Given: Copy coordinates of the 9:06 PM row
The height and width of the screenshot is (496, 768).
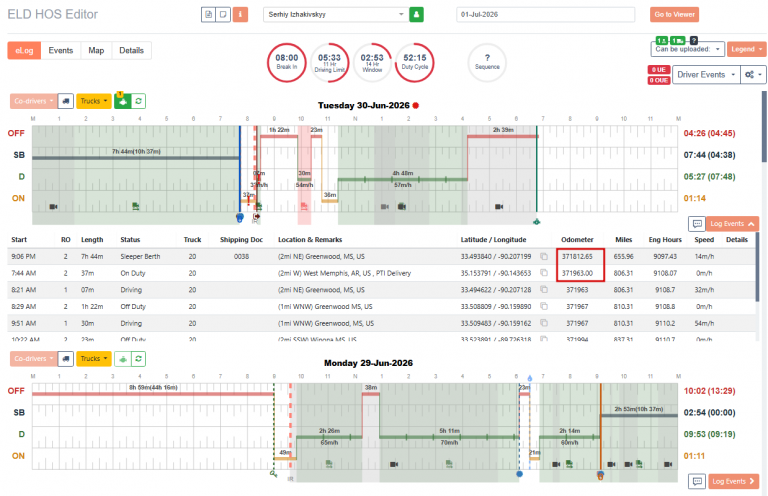Looking at the screenshot, I should pyautogui.click(x=544, y=256).
